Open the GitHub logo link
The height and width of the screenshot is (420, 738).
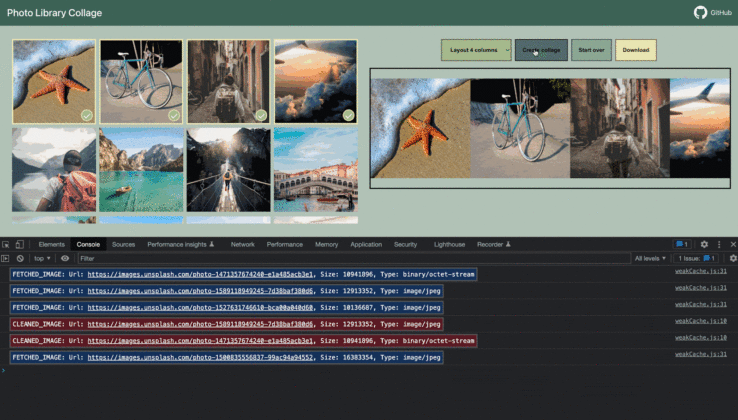[700, 12]
